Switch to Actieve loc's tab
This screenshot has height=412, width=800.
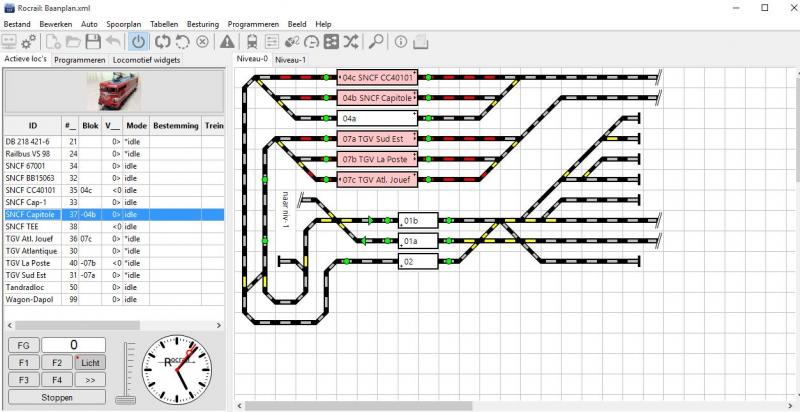26,59
